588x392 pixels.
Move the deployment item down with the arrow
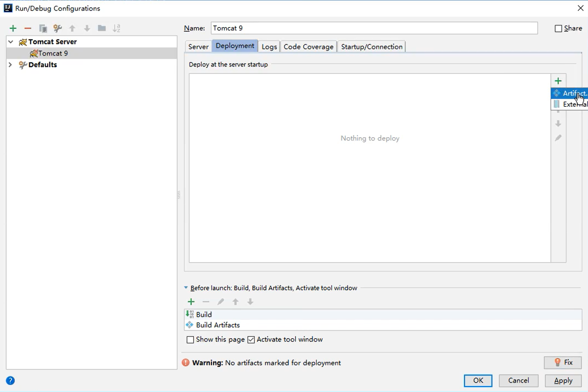pos(558,123)
